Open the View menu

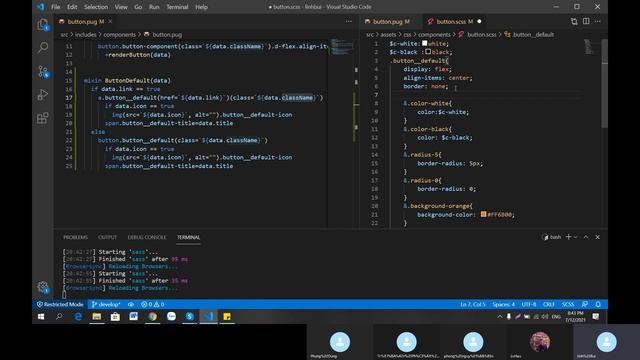(x=121, y=7)
